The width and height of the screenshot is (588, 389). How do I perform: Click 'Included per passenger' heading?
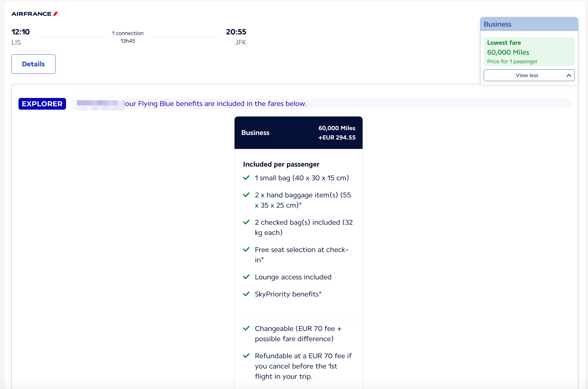coord(281,164)
